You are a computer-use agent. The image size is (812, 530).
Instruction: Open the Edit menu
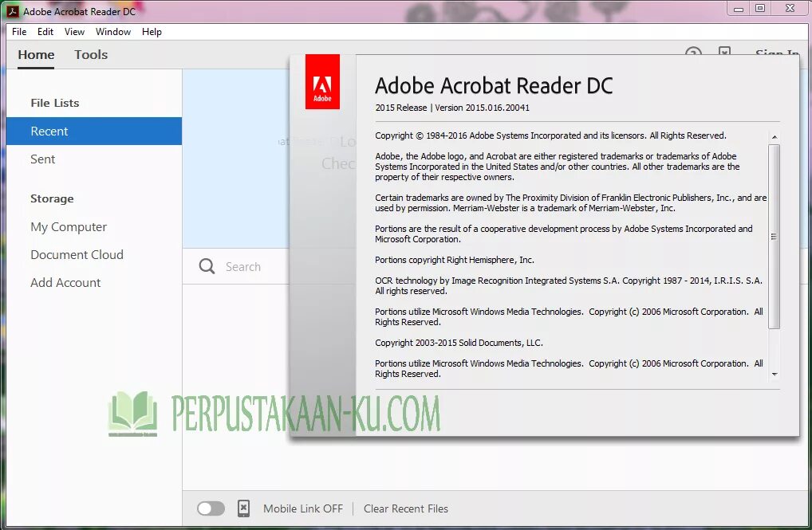[45, 32]
